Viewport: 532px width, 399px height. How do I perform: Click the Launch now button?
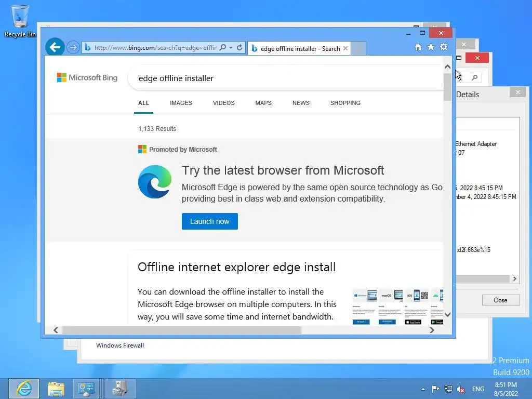point(210,221)
